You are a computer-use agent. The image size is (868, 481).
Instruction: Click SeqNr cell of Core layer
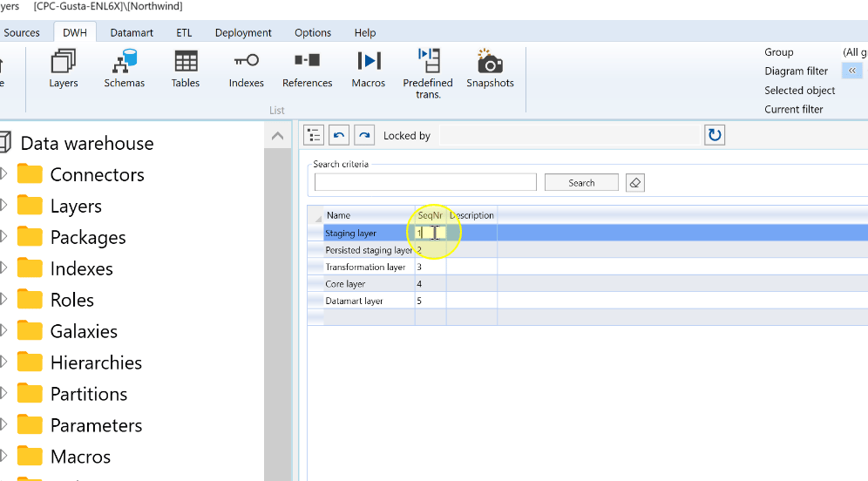431,284
